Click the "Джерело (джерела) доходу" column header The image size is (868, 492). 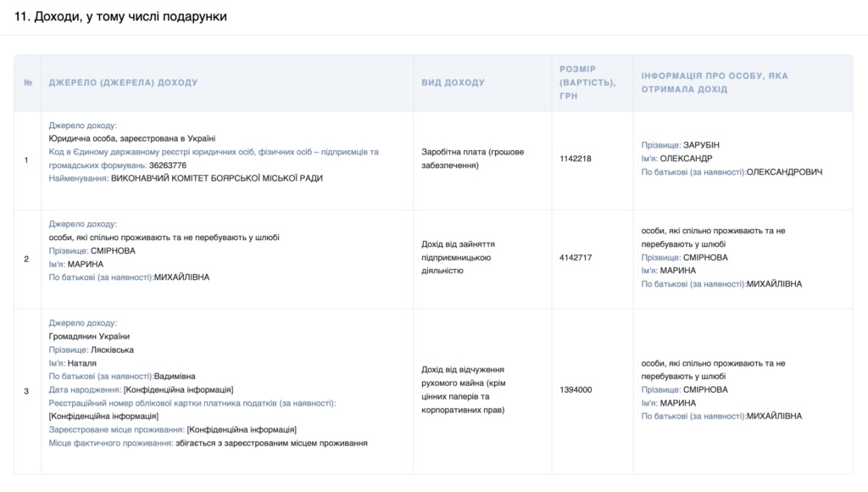pos(123,83)
